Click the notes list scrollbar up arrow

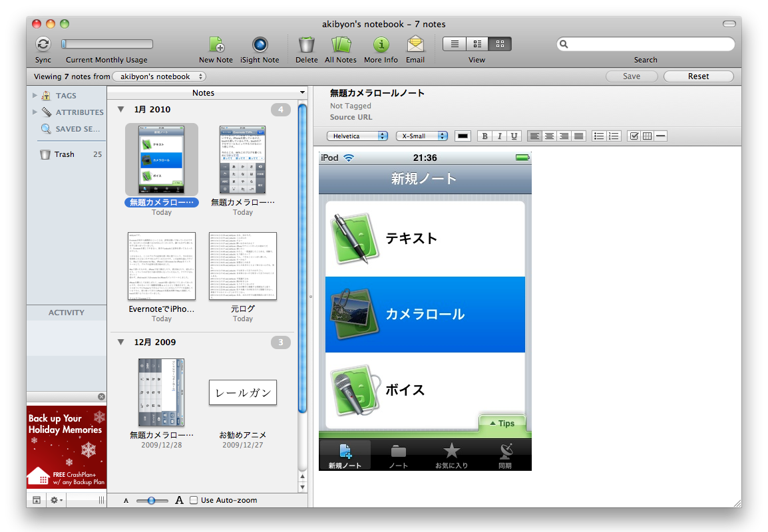(x=302, y=477)
